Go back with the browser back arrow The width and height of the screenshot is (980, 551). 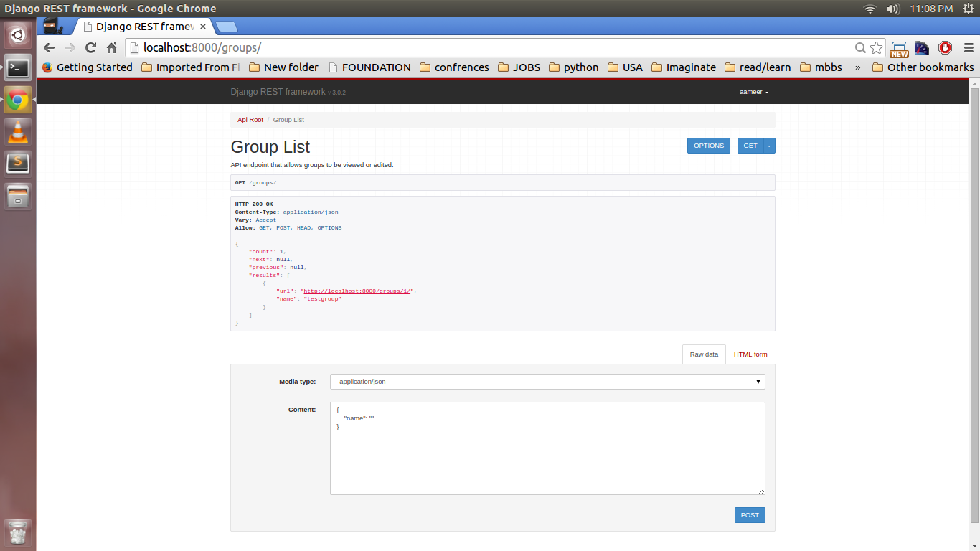pos(49,47)
